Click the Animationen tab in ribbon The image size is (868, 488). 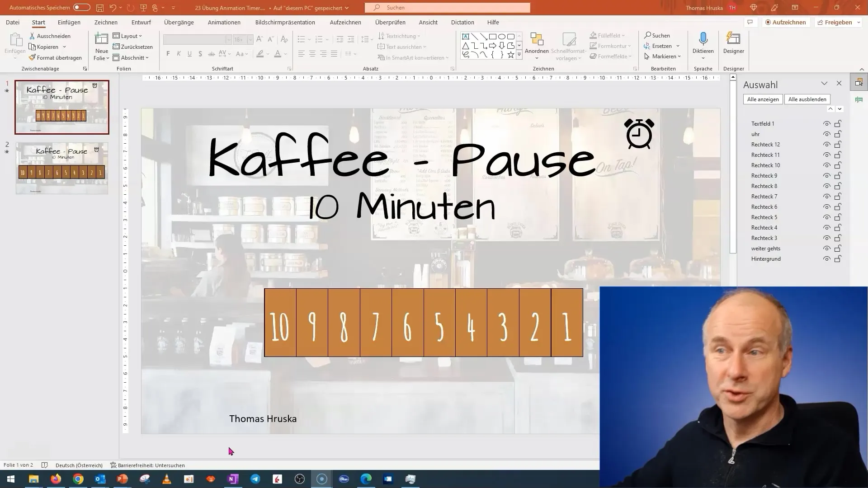[224, 22]
